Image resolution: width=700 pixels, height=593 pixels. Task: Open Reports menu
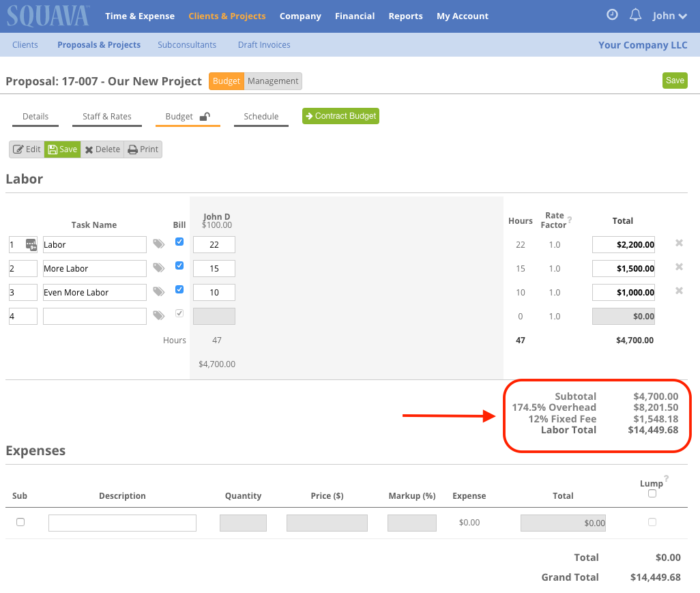point(405,16)
